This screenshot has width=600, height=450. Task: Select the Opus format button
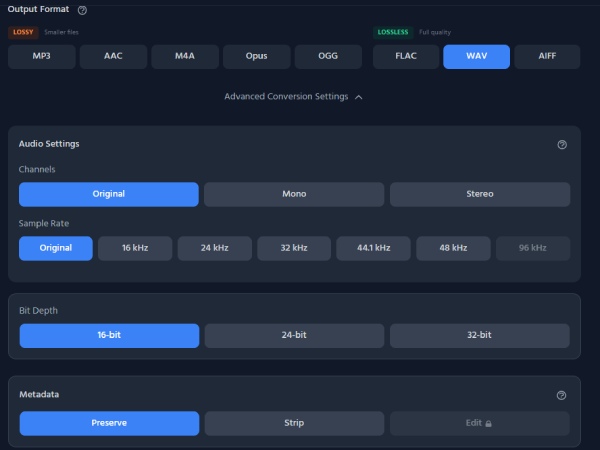click(257, 57)
